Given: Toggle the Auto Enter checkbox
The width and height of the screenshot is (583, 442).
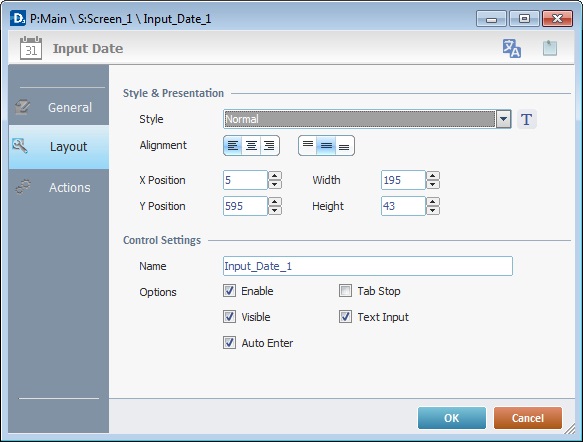Looking at the screenshot, I should [229, 343].
